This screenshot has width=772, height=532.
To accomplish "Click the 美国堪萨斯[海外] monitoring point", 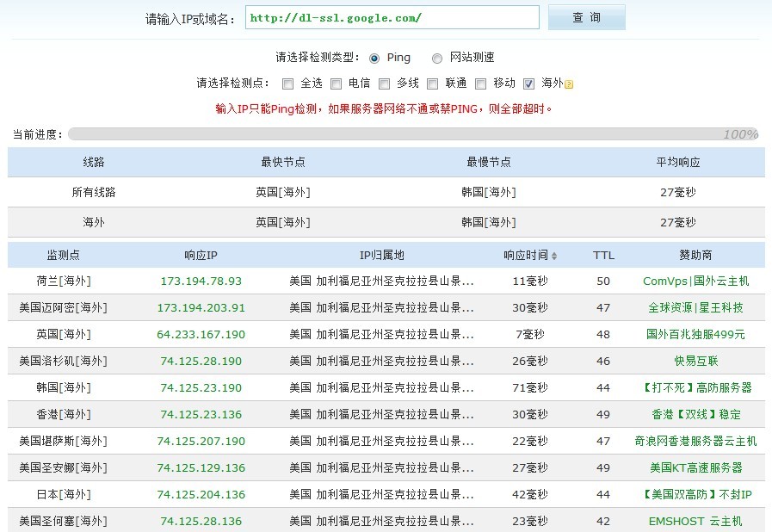I will (64, 441).
